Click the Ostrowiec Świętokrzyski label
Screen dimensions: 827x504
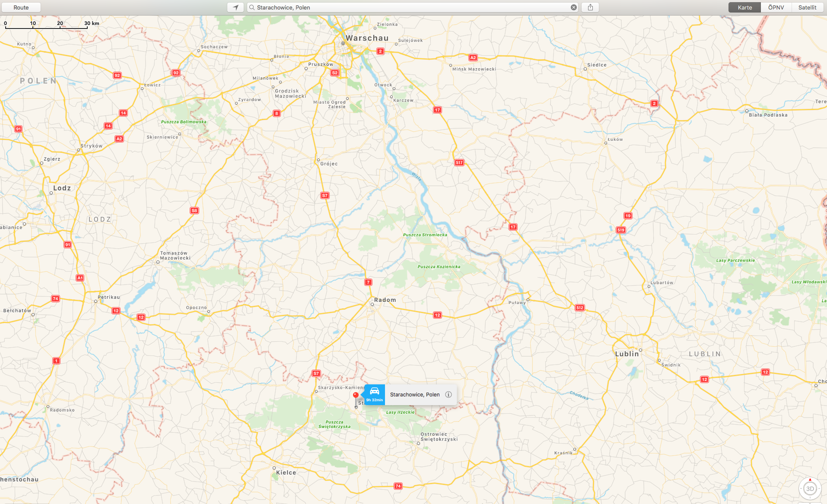[439, 437]
